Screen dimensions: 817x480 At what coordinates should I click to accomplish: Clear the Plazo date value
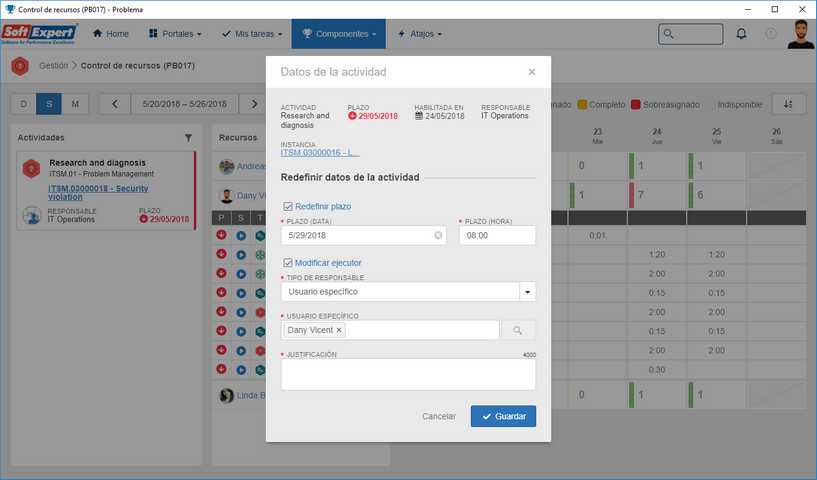(x=438, y=236)
